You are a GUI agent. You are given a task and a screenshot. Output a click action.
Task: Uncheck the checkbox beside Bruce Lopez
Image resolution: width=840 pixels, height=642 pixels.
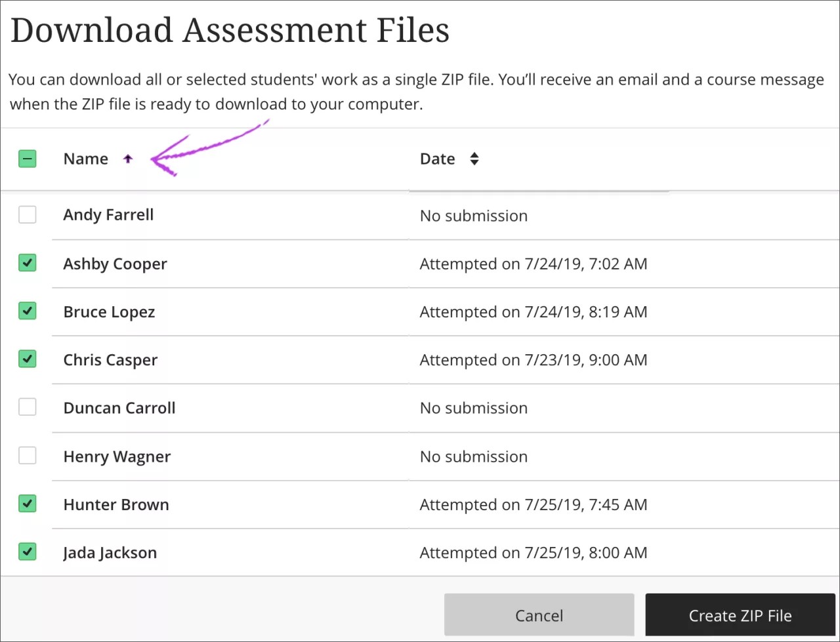[x=27, y=311]
